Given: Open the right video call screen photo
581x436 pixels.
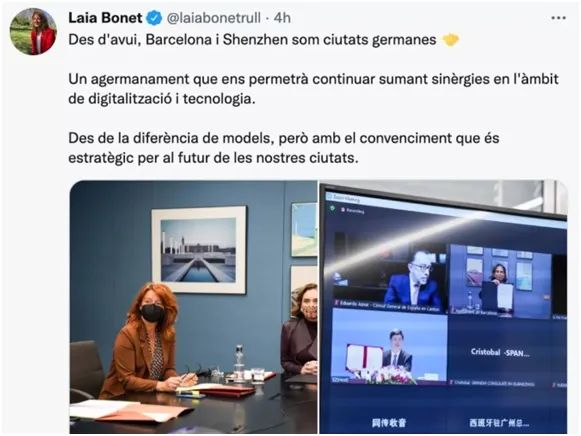Looking at the screenshot, I should point(443,307).
